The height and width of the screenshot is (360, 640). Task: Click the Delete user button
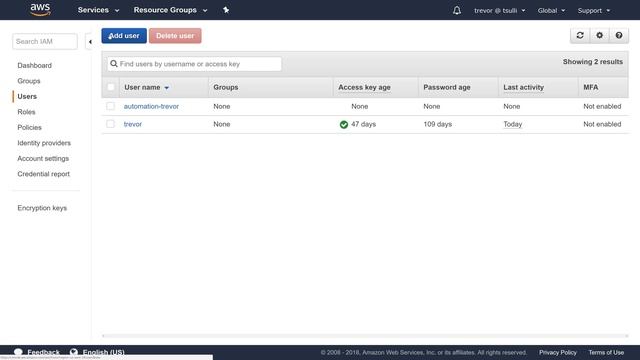pos(175,36)
